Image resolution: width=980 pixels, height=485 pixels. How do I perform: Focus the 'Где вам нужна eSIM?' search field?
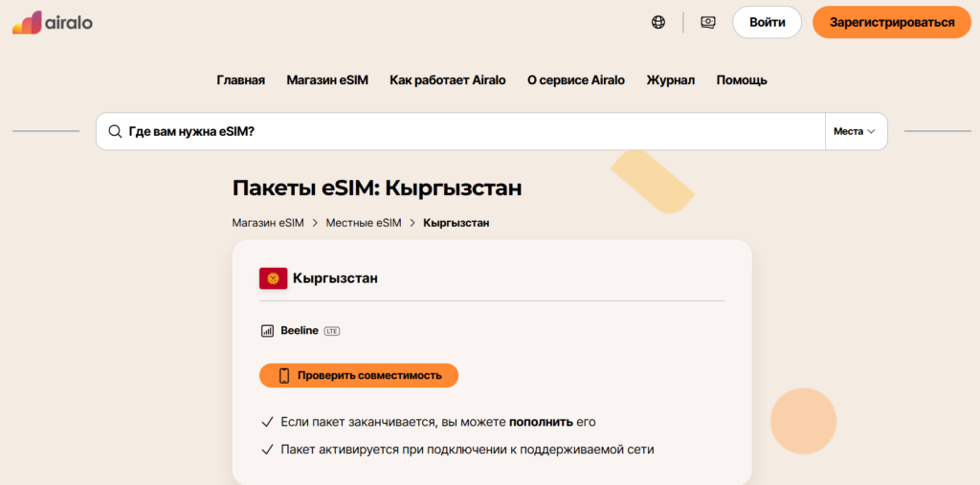[460, 131]
